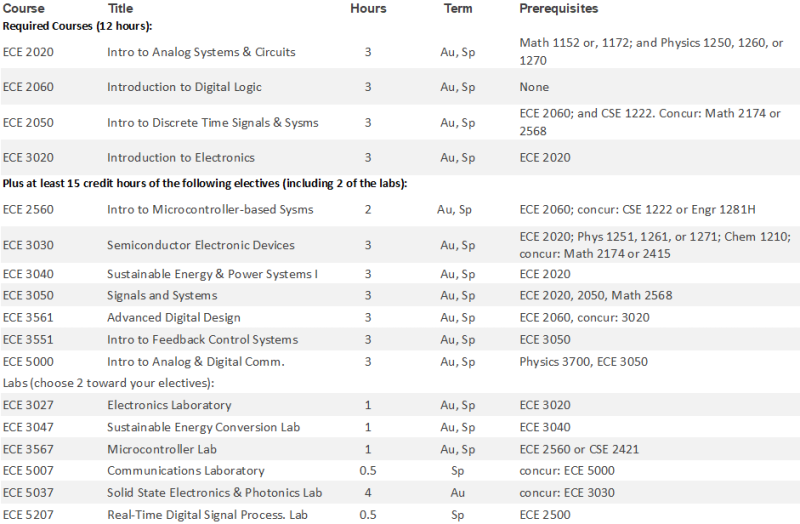The width and height of the screenshot is (800, 524).
Task: Select course code ECE 2050
Action: pyautogui.click(x=28, y=122)
